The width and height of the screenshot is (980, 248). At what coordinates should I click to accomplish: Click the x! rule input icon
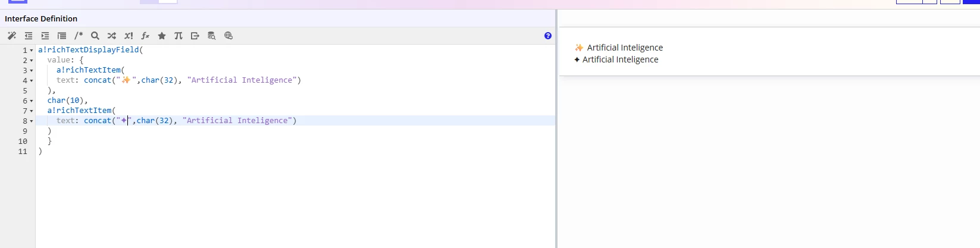[129, 36]
